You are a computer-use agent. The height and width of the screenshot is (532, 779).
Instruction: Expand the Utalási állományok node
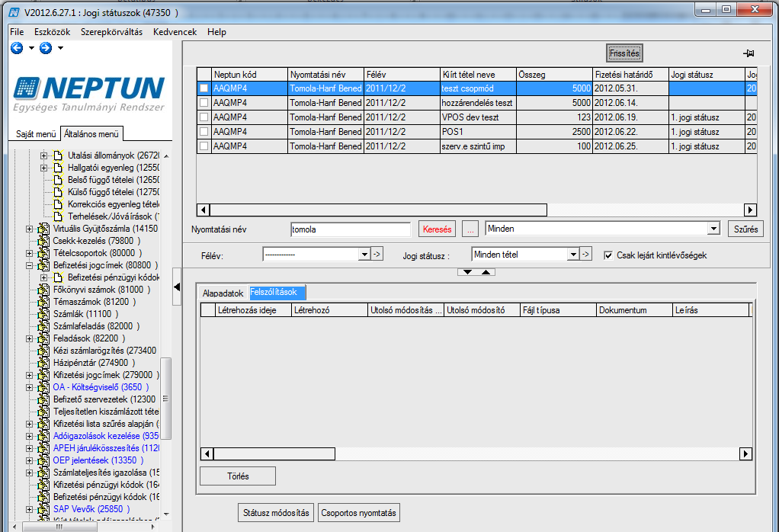click(43, 155)
